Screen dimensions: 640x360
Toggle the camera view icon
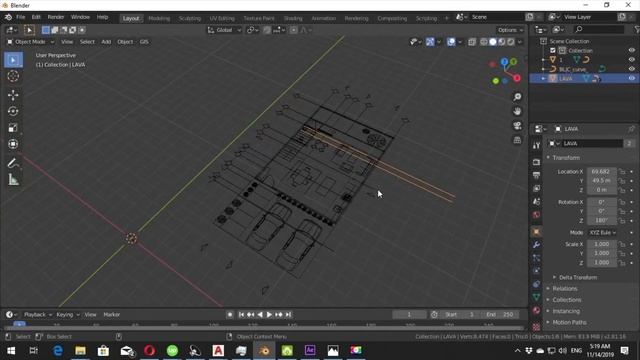tap(517, 125)
